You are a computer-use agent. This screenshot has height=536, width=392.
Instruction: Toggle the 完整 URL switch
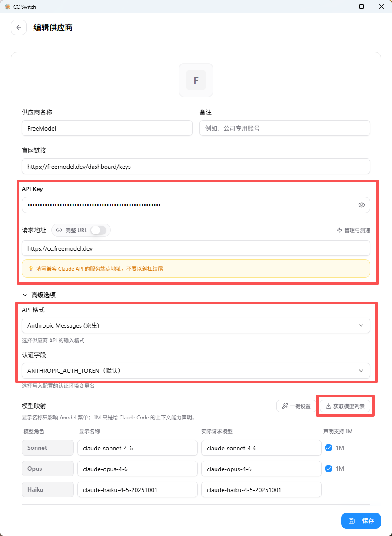point(99,230)
